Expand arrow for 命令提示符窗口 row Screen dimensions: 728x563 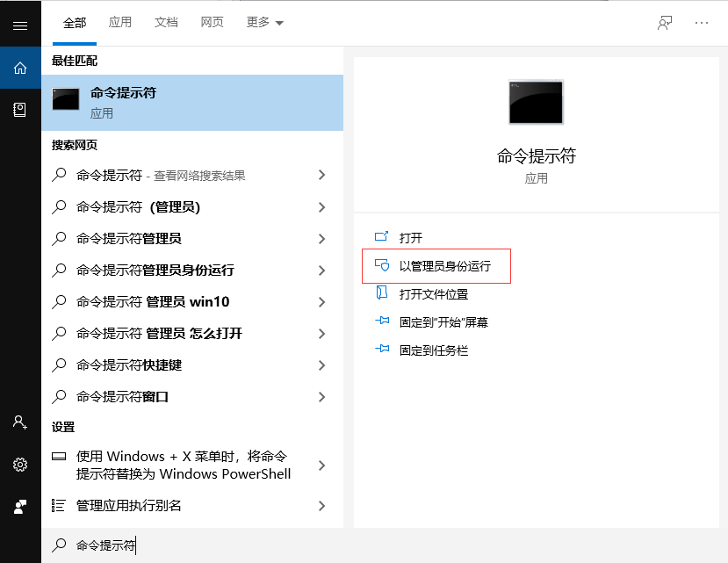pyautogui.click(x=321, y=397)
